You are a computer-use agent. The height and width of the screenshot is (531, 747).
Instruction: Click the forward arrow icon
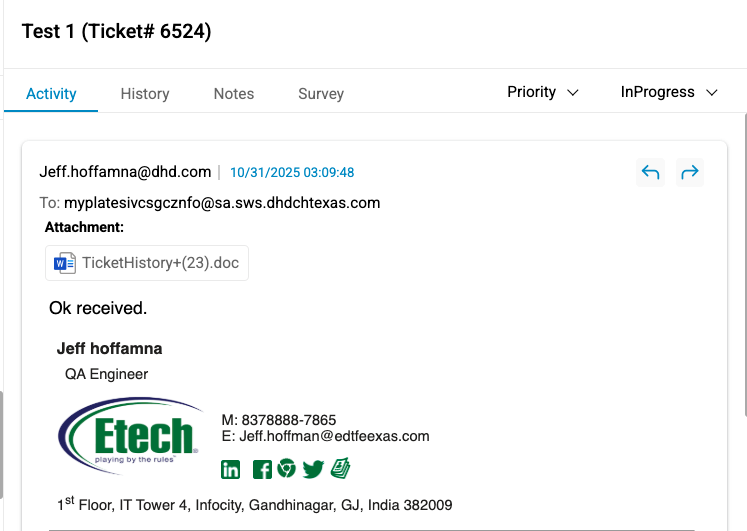pyautogui.click(x=689, y=173)
